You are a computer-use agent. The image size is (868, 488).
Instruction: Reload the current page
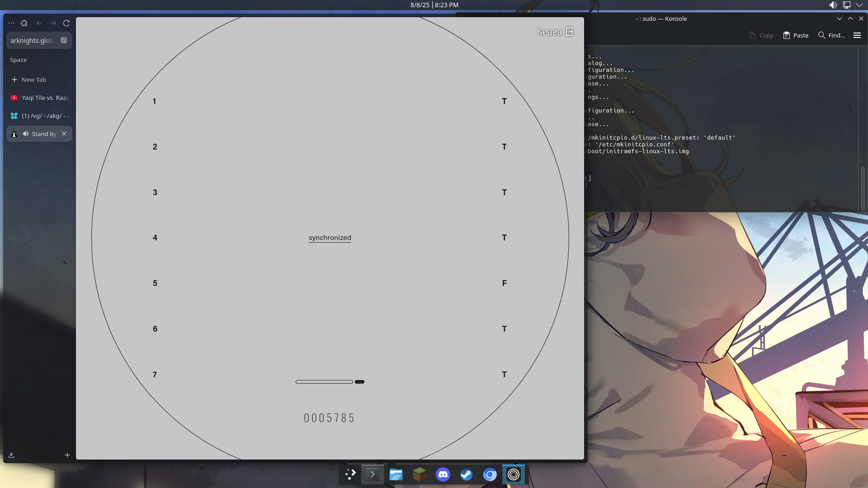pos(66,23)
